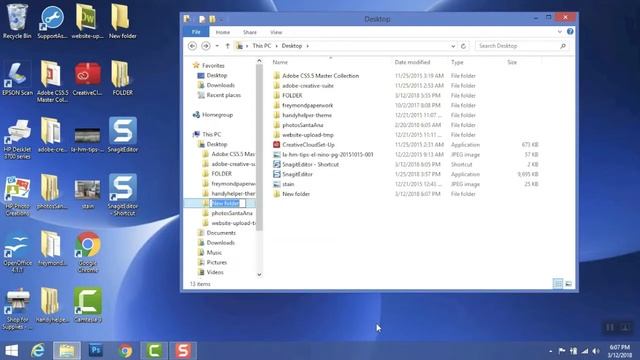Viewport: 640px width, 360px height.
Task: Select the freymond... desktop folder
Action: (52, 249)
